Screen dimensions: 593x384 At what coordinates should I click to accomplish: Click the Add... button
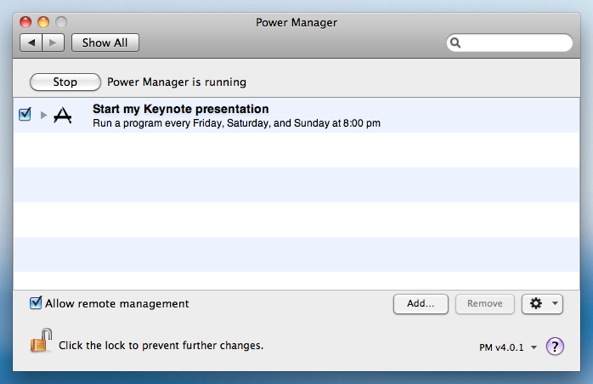click(x=421, y=304)
